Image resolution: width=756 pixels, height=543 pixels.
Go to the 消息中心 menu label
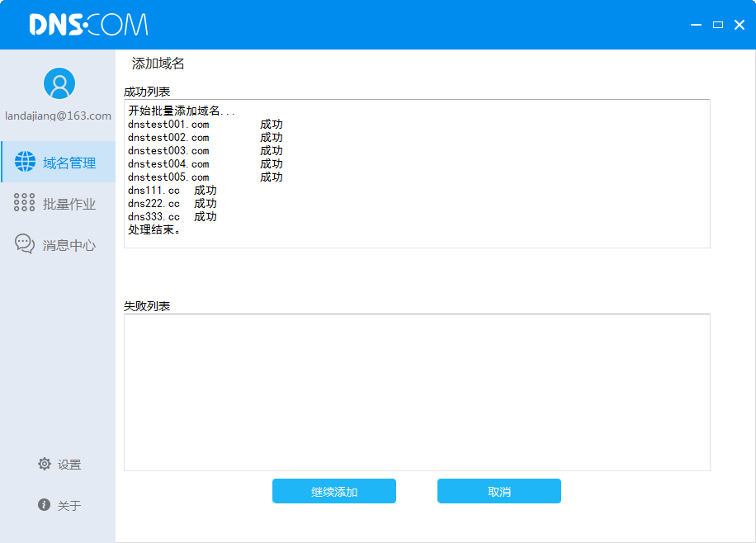[x=69, y=246]
